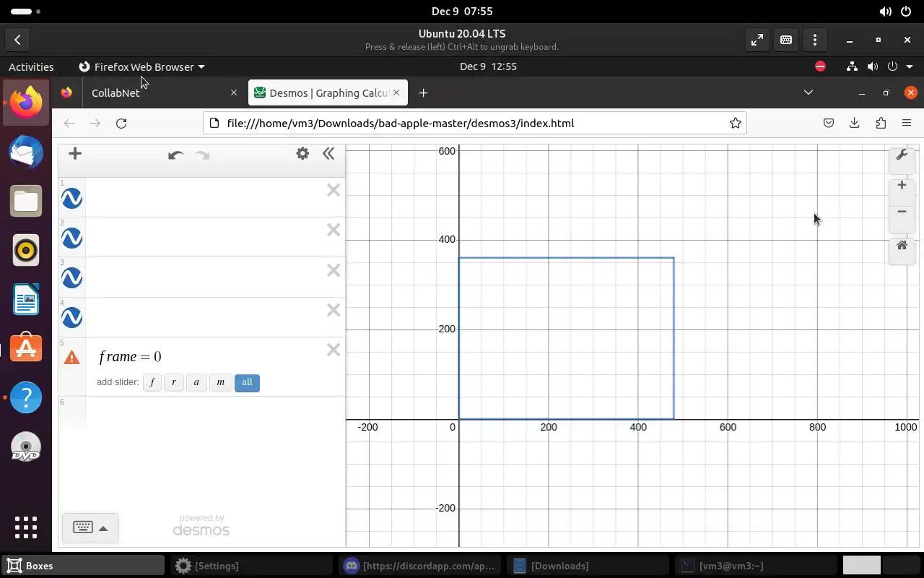Open the guest clock Dec 9 12:55
Image resolution: width=924 pixels, height=578 pixels.
coord(488,66)
